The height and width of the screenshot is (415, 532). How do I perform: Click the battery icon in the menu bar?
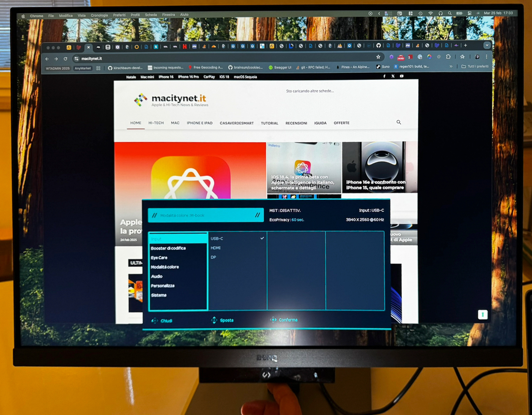tap(459, 13)
